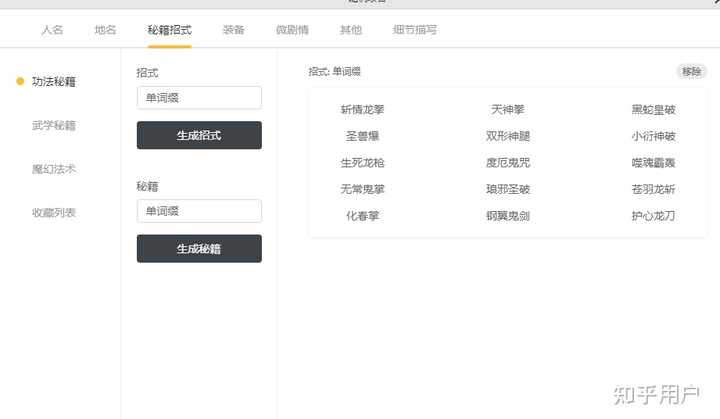Image resolution: width=720 pixels, height=419 pixels.
Task: Focus the 秘籍 prefix input field
Action: (x=199, y=211)
